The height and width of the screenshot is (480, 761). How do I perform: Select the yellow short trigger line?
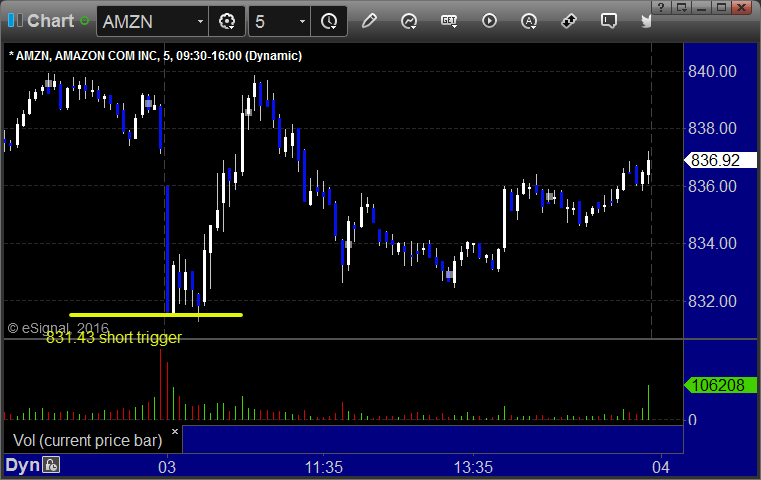156,315
